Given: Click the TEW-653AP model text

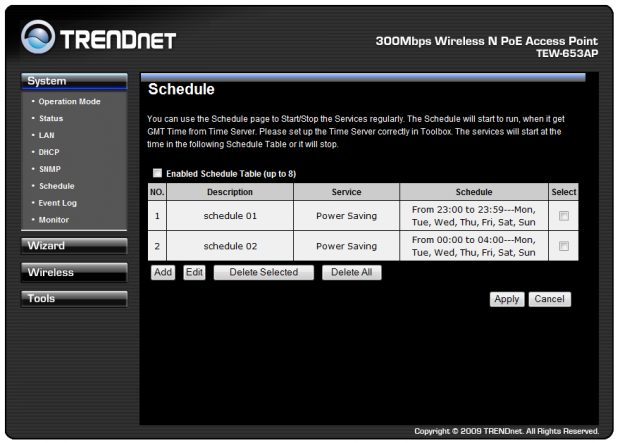Looking at the screenshot, I should [567, 53].
